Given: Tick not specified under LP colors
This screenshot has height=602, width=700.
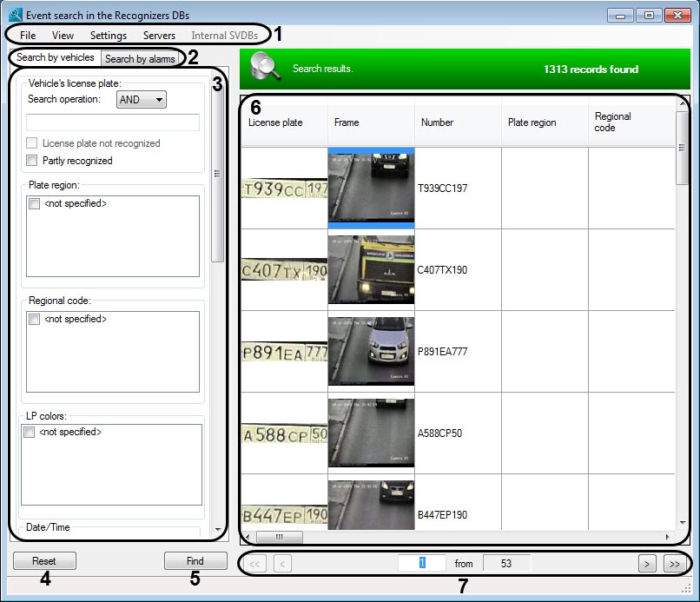Looking at the screenshot, I should (30, 432).
